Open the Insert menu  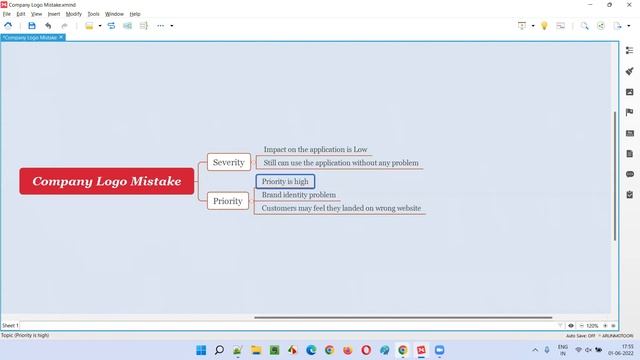pyautogui.click(x=54, y=14)
